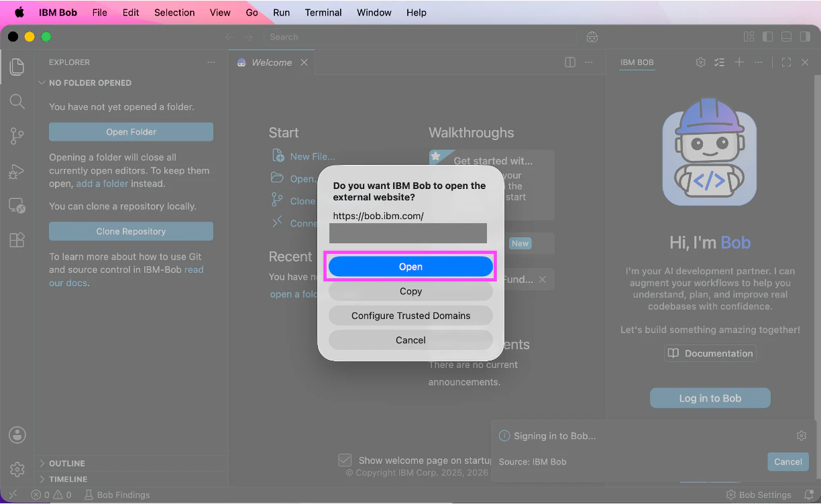This screenshot has height=504, width=821.
Task: Click notification gear in Signing in toast
Action: 802,436
